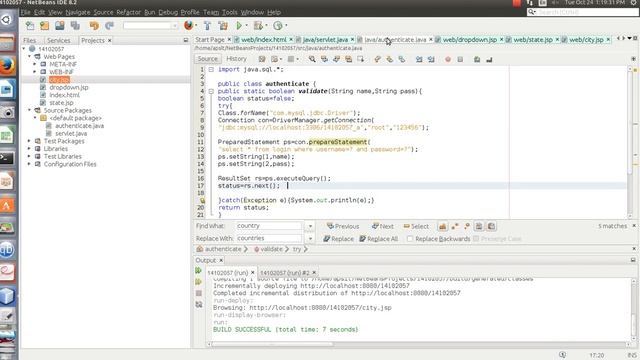This screenshot has width=640, height=360.
Task: Click the Profile Project toolbar icon
Action: (278, 26)
